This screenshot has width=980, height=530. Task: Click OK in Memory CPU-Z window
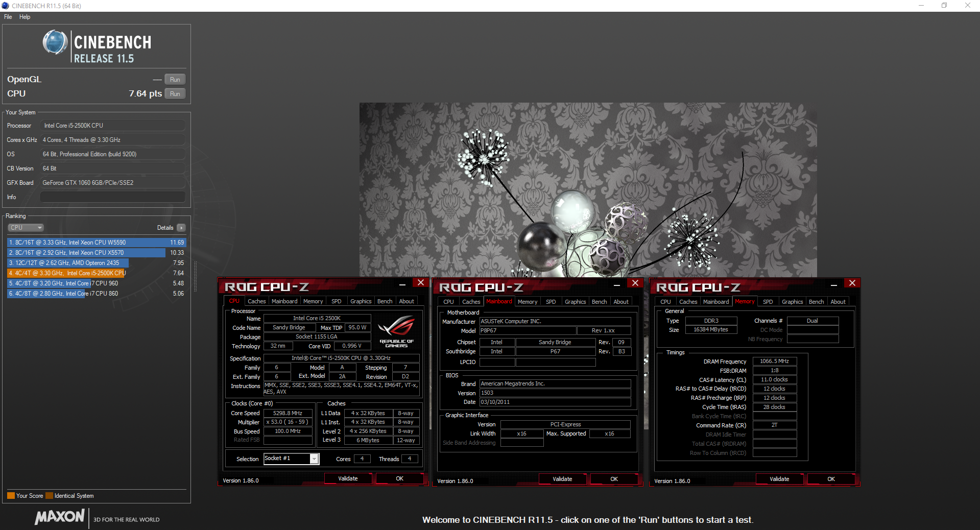[x=831, y=479]
